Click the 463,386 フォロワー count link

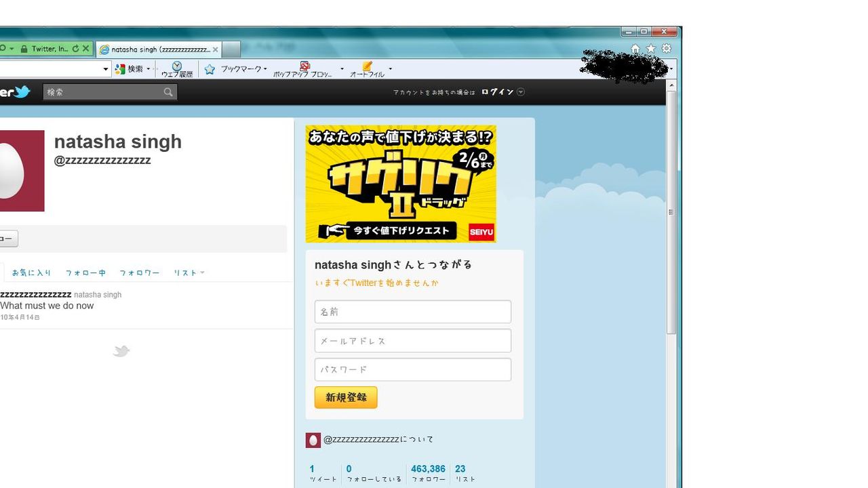click(428, 473)
